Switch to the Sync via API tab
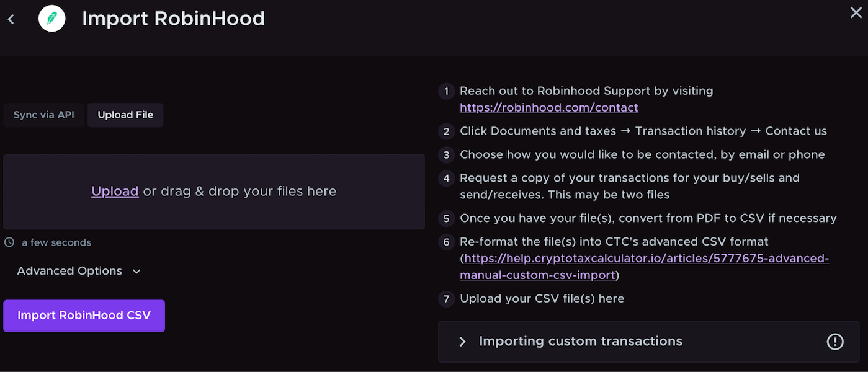Screen dimensions: 868x372 43,115
